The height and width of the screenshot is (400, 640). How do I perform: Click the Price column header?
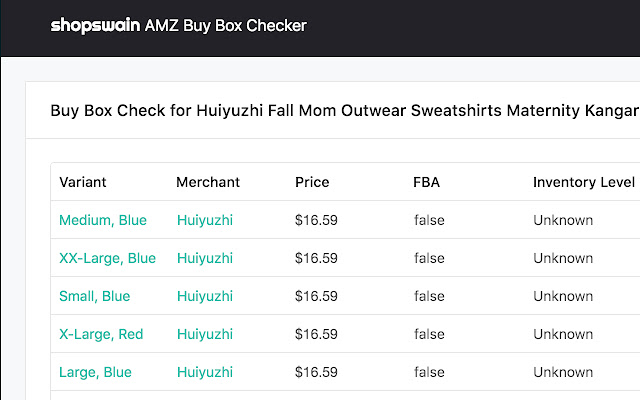pos(312,182)
